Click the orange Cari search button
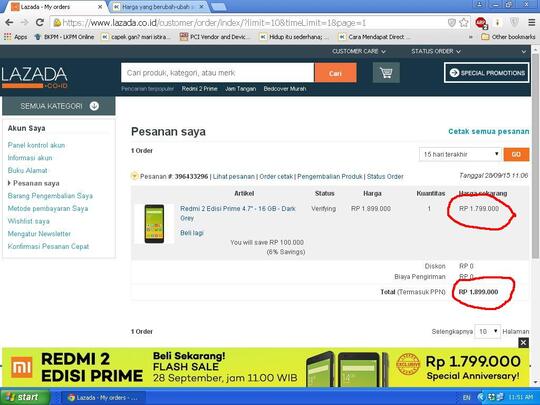The width and height of the screenshot is (540, 405). tap(335, 73)
